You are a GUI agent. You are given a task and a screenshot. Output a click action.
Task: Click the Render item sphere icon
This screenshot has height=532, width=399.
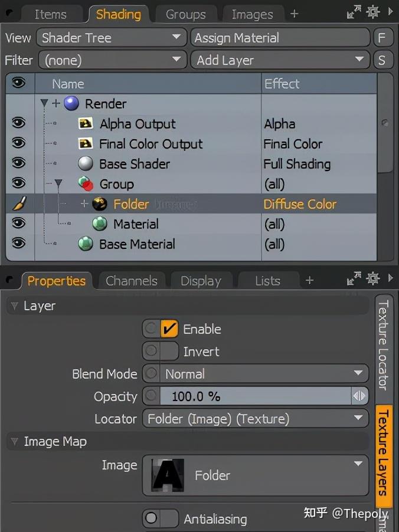(71, 104)
